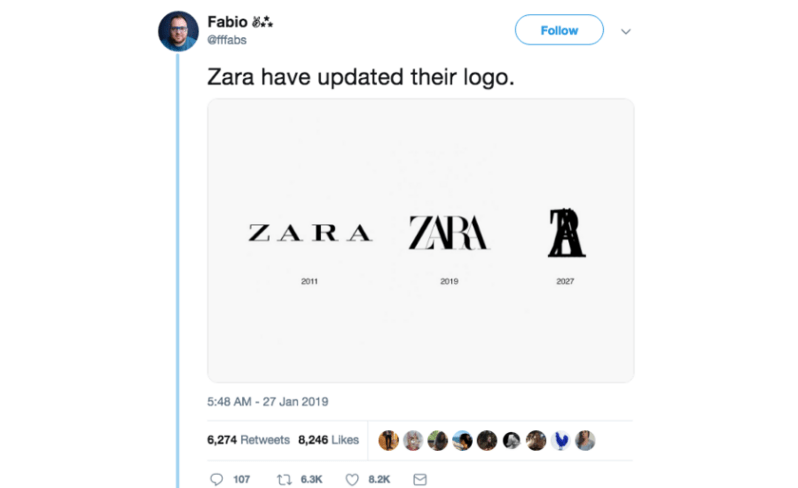Click the reply speech bubble icon
Screen dimensions: 798x488
216,479
